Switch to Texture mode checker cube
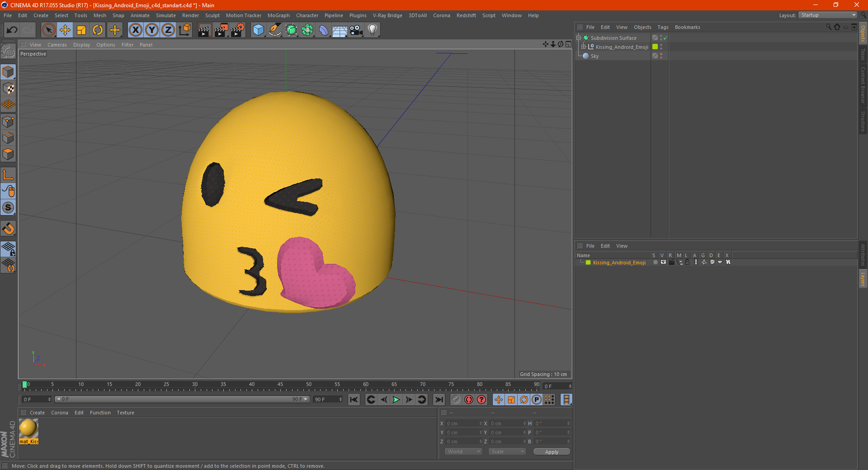The width and height of the screenshot is (868, 470). click(x=9, y=89)
